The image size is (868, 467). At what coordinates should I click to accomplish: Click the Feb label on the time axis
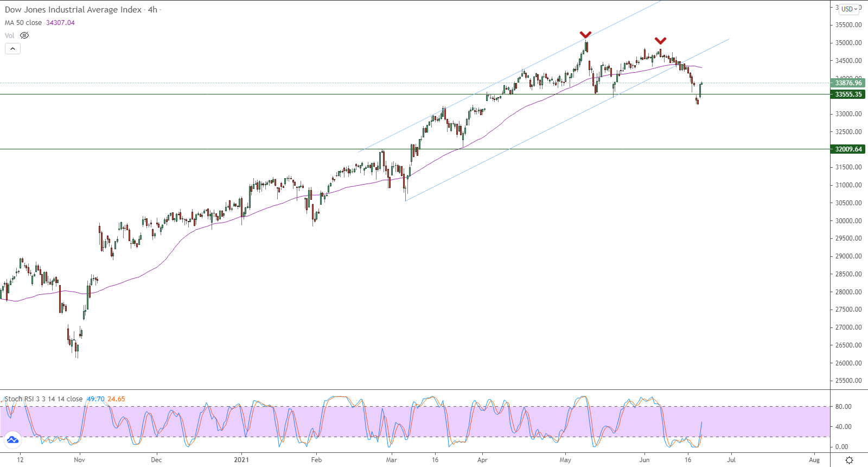point(316,460)
